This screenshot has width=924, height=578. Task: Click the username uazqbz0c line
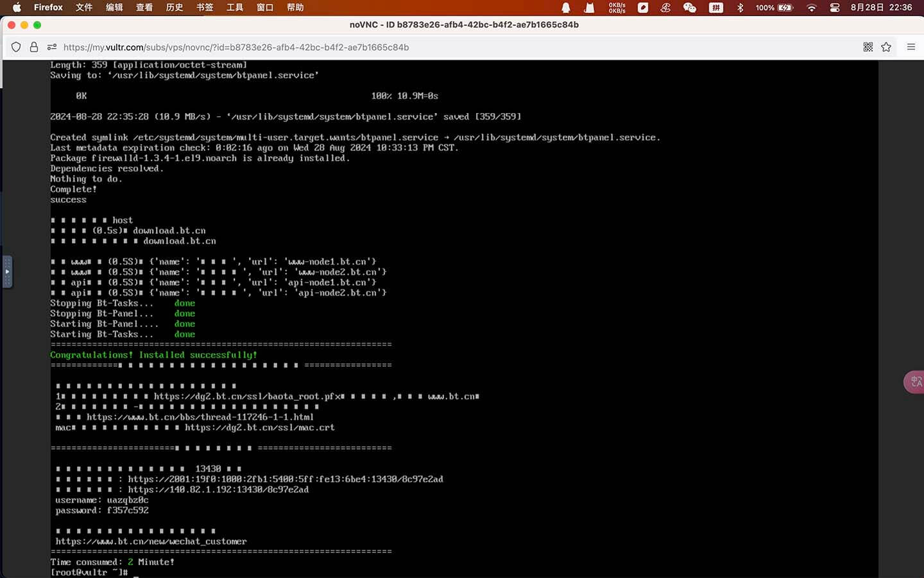(x=102, y=500)
